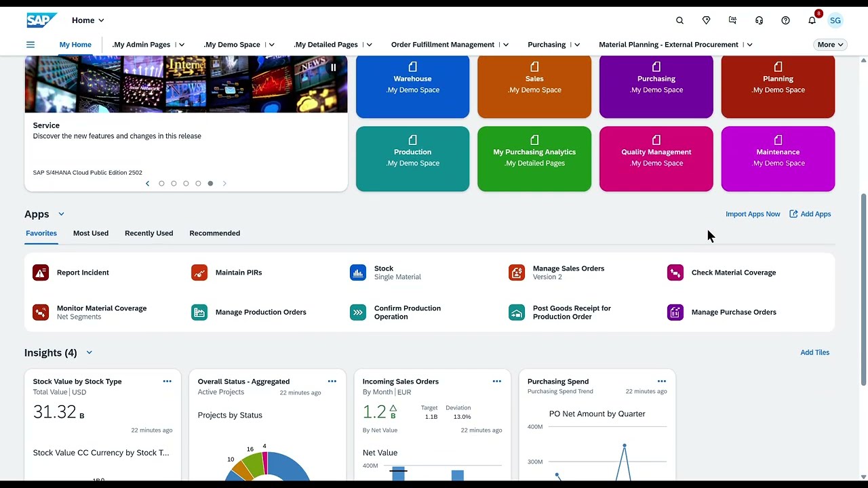This screenshot has width=868, height=488.
Task: Open the pink Quality Management tile
Action: pos(656,159)
